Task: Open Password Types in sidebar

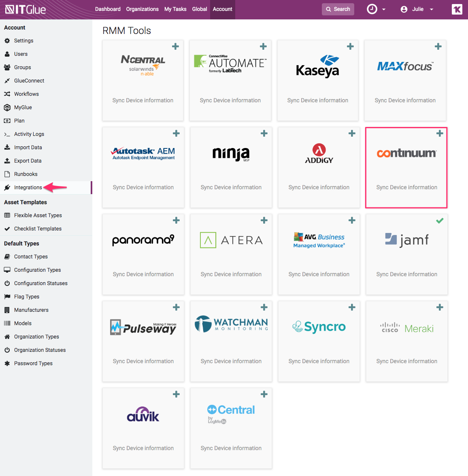Action: (46, 364)
